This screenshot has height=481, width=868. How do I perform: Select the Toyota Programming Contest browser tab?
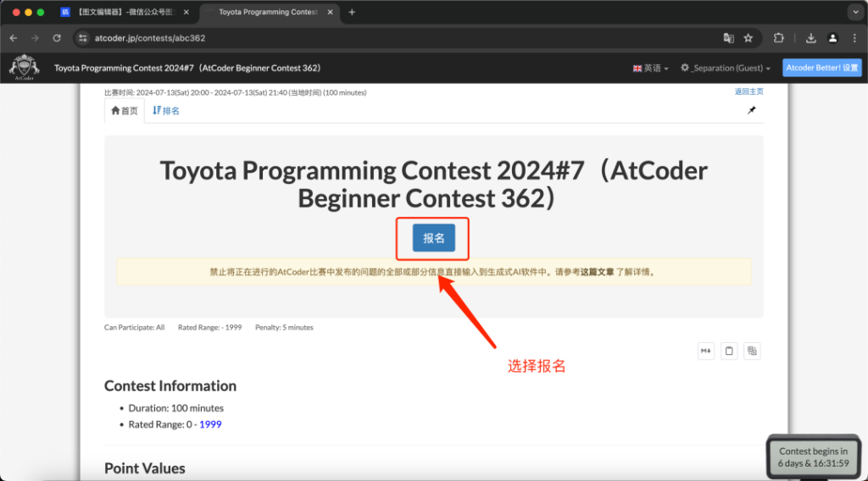pyautogui.click(x=269, y=12)
